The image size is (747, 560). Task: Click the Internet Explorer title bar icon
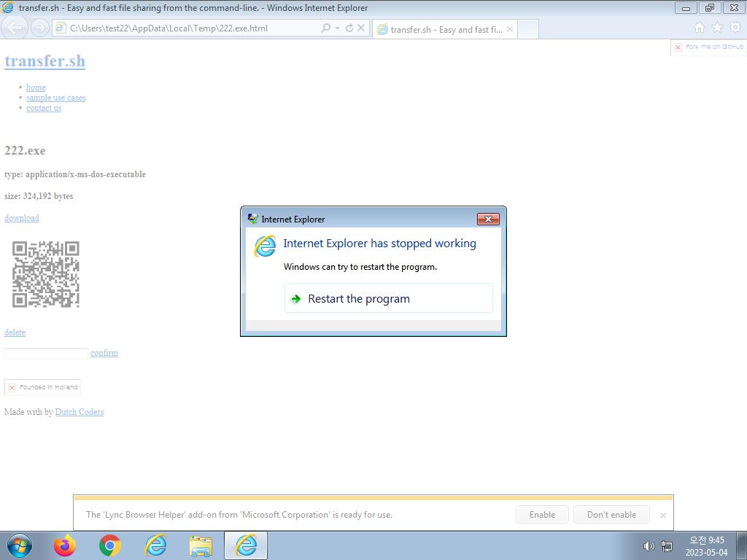click(7, 7)
